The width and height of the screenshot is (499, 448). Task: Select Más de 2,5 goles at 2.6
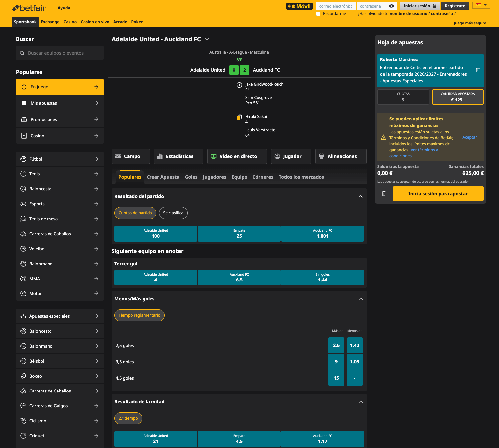[x=336, y=345]
